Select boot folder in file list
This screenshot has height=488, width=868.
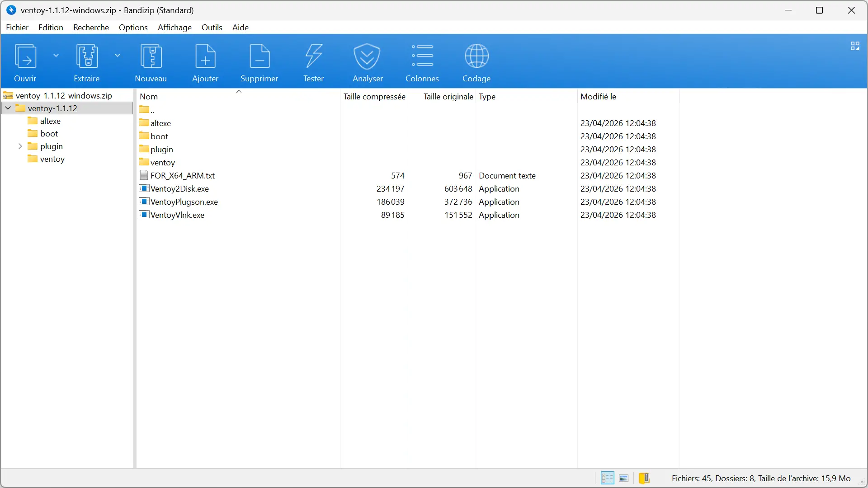point(408,136)
